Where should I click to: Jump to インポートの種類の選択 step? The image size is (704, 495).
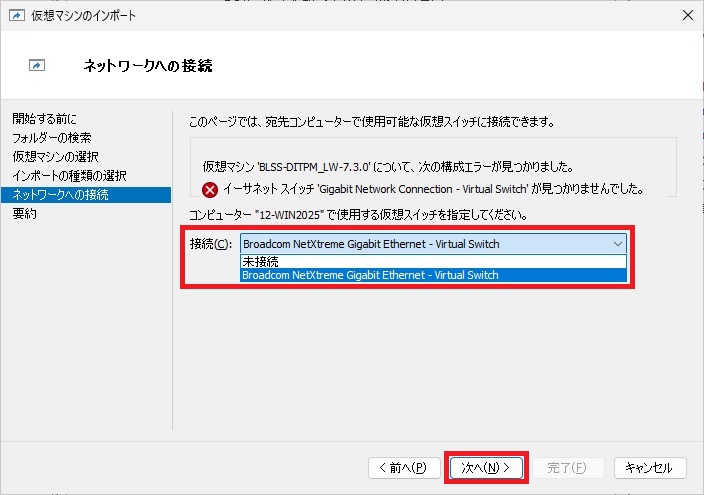69,176
